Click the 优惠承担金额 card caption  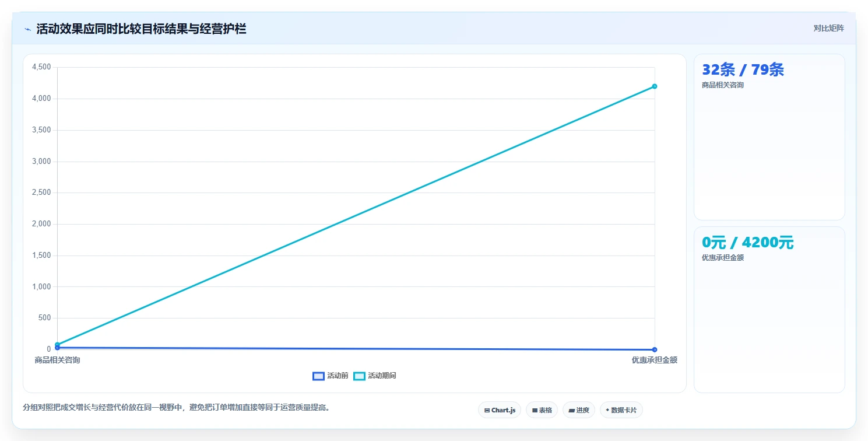point(722,257)
